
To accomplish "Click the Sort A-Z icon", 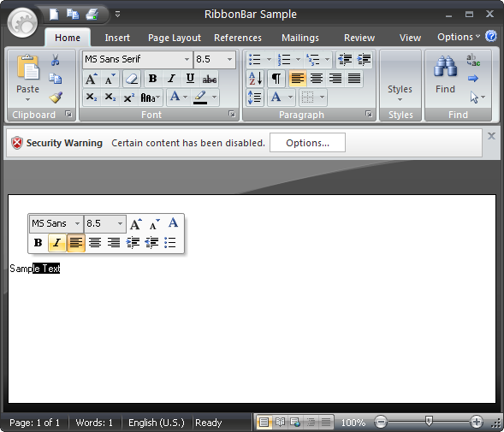I will click(256, 79).
